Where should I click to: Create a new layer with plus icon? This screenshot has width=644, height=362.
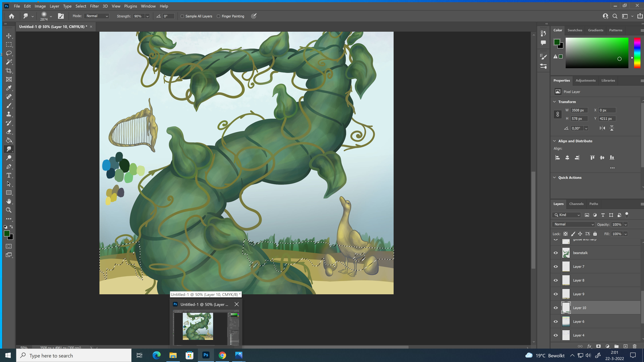point(626,346)
